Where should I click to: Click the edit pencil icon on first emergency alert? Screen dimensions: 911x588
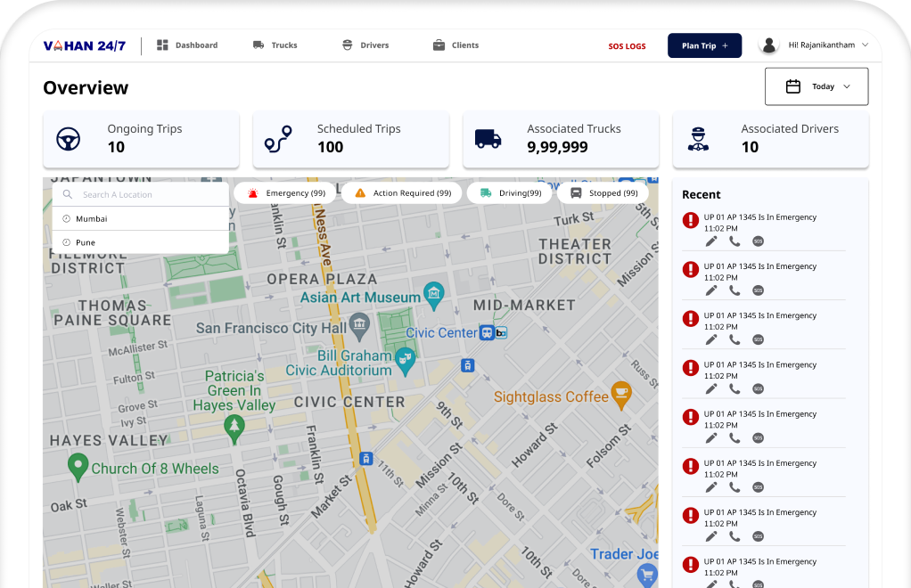[x=711, y=241]
